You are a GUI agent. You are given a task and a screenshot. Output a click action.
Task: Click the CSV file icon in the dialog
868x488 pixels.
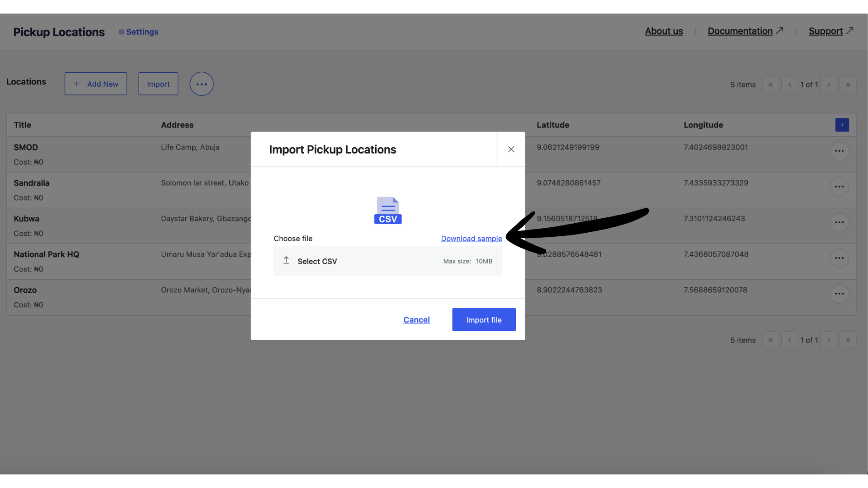387,210
